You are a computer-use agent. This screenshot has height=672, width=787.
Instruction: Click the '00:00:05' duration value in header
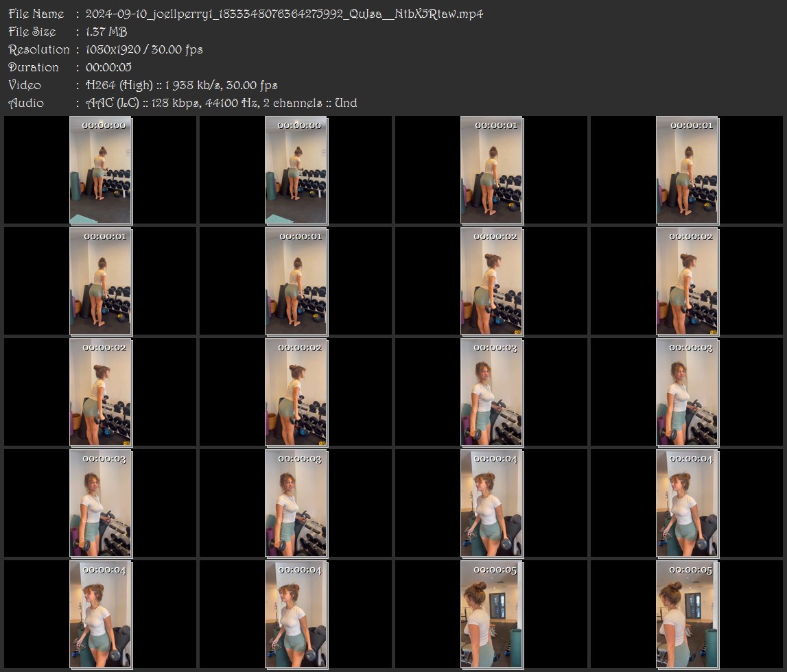pyautogui.click(x=108, y=67)
